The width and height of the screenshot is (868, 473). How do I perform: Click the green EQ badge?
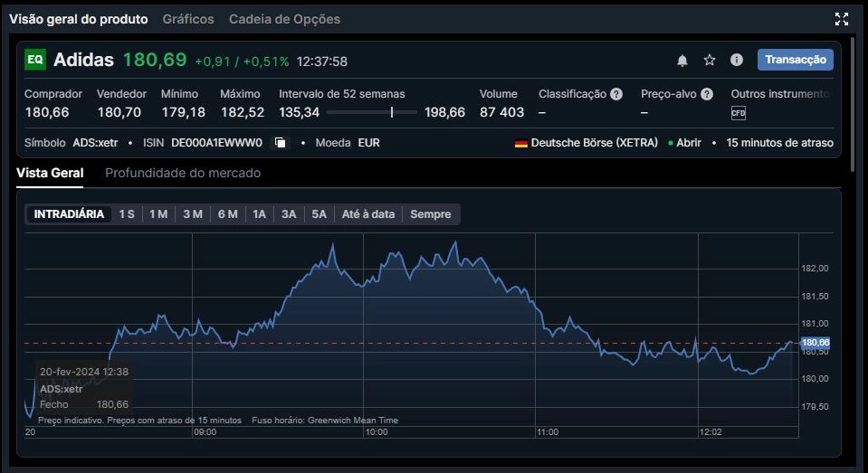(x=35, y=60)
